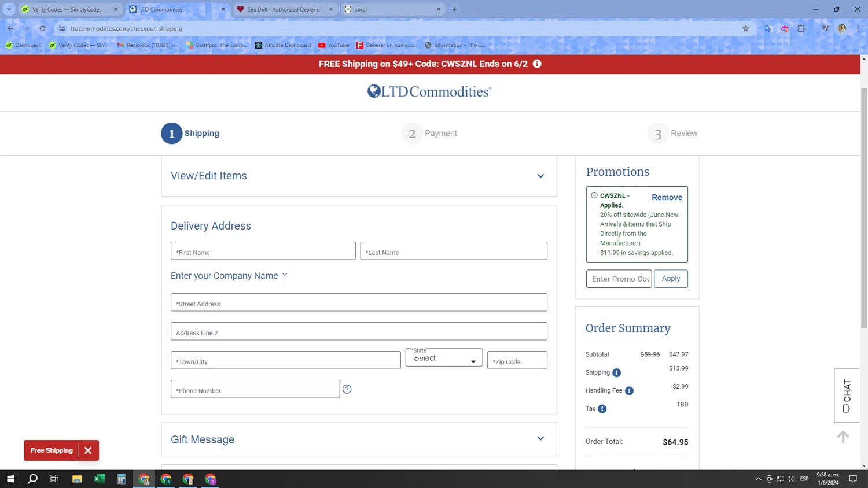Bookmark this page with star icon
This screenshot has height=488, width=868.
click(746, 28)
